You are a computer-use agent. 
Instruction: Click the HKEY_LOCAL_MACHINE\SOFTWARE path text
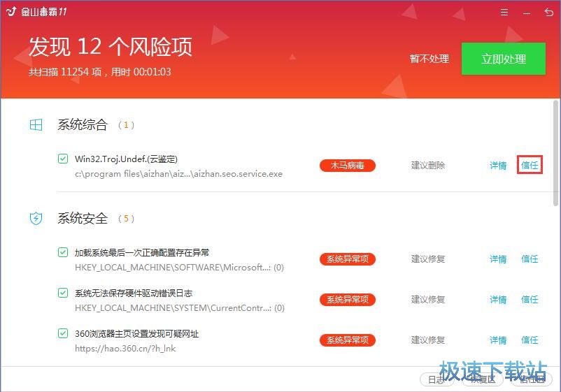click(x=179, y=268)
